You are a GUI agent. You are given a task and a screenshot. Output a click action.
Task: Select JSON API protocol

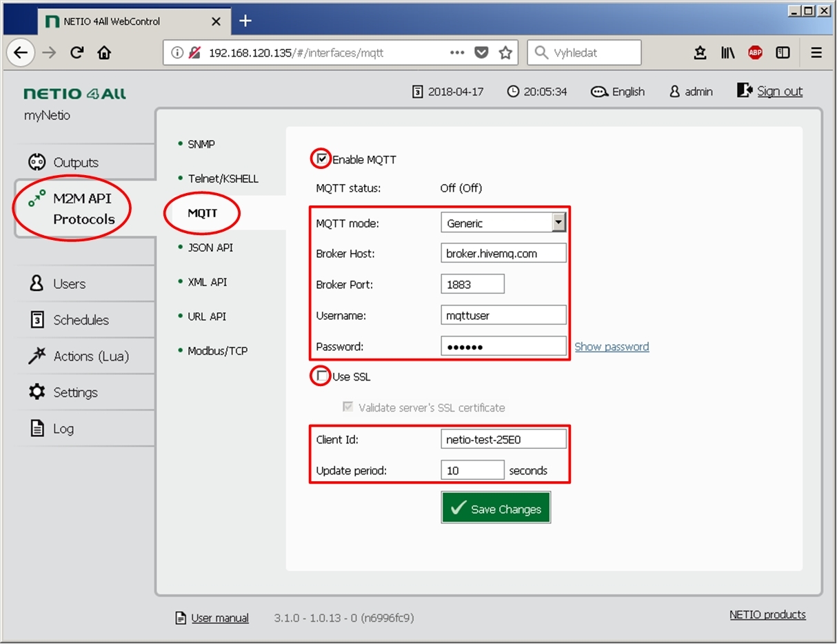(210, 248)
